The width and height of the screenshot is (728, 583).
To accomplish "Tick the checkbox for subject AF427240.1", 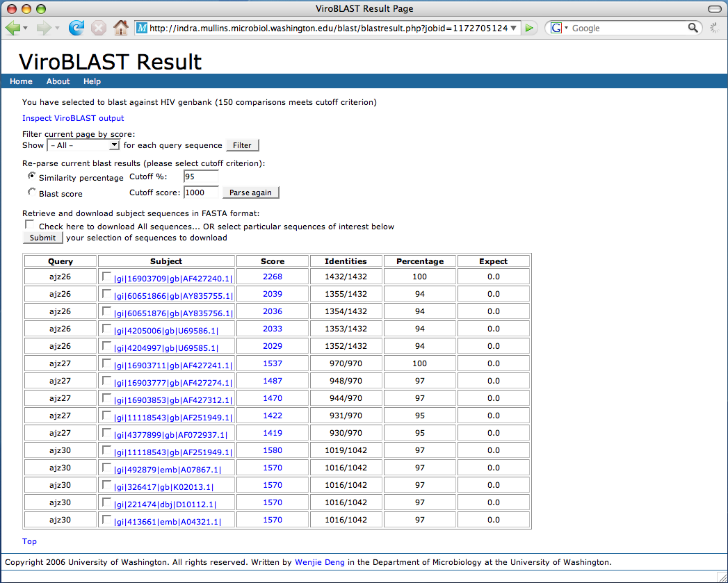I will [106, 277].
